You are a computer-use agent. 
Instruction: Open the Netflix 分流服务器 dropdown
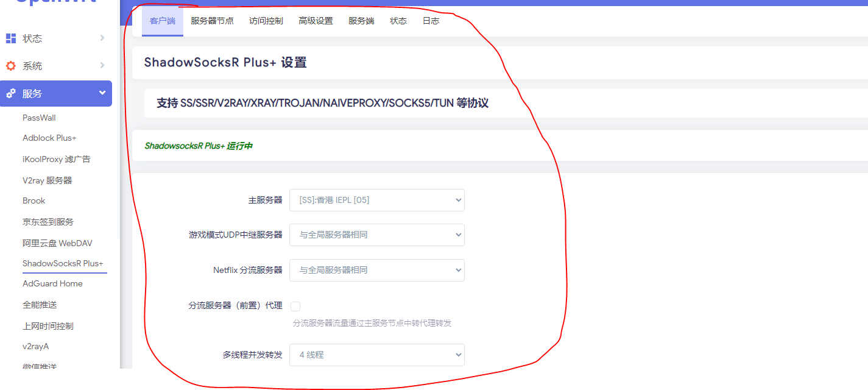[x=377, y=270]
